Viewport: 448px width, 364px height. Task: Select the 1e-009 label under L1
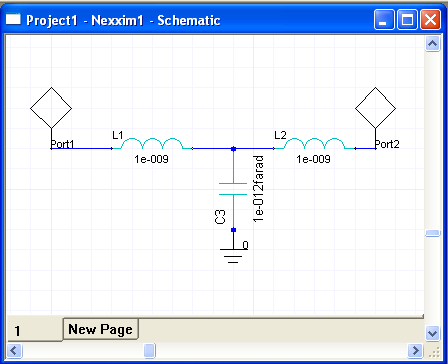[x=151, y=159]
